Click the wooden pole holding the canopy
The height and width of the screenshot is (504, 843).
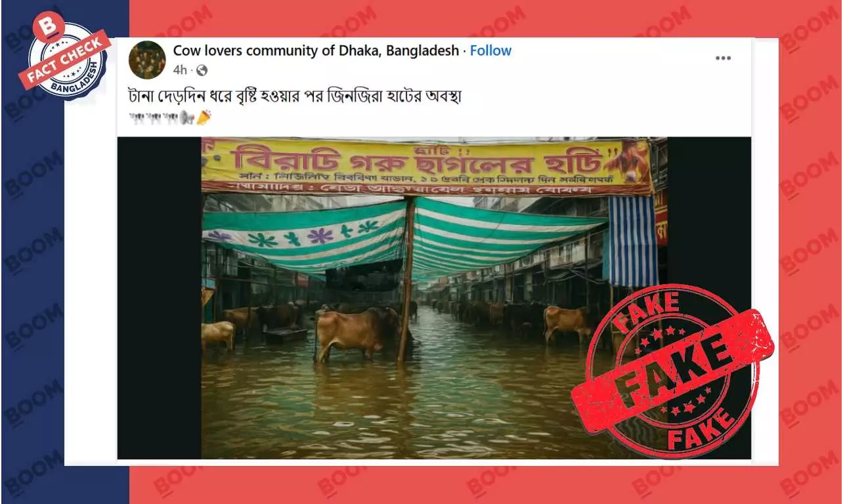click(407, 280)
